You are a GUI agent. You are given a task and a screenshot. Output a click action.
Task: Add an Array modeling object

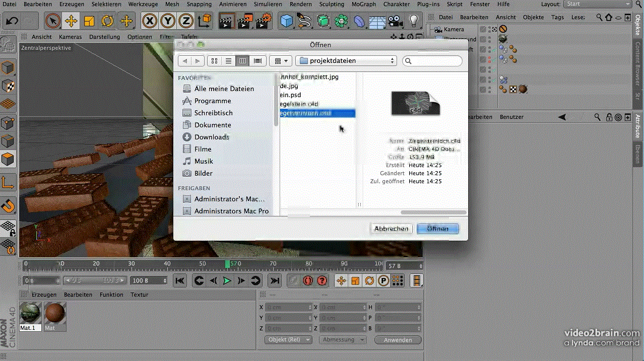click(341, 21)
